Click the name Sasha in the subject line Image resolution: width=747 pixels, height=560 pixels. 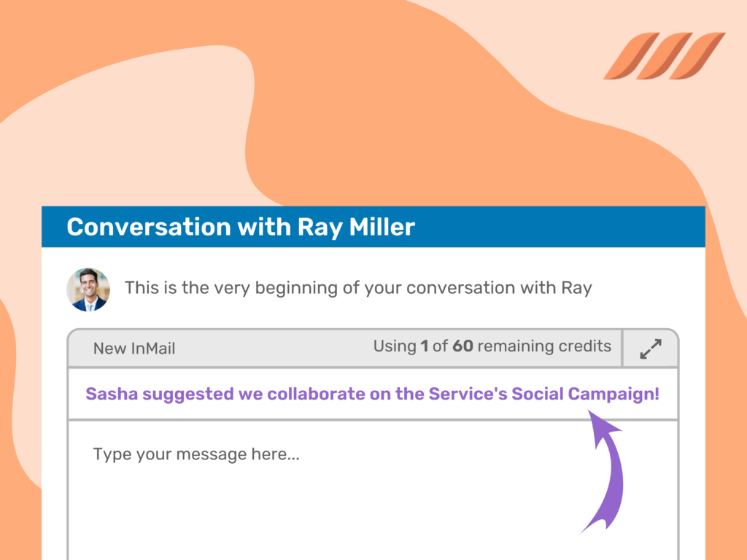pyautogui.click(x=111, y=394)
